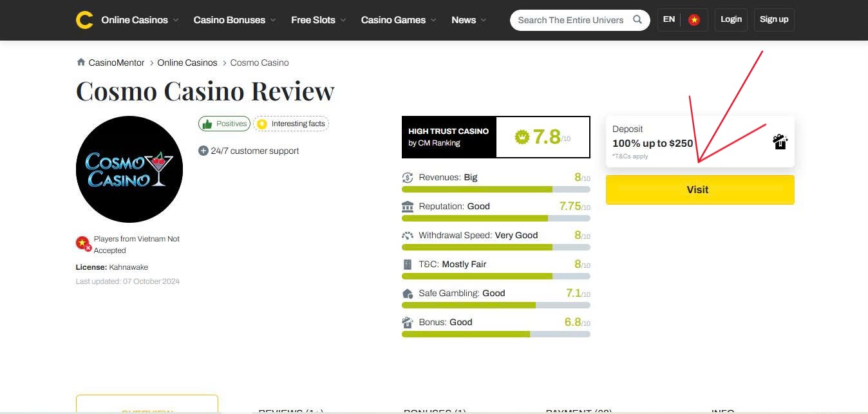Expand the Casino Bonuses menu
Screen dimensions: 868x414
(x=235, y=20)
